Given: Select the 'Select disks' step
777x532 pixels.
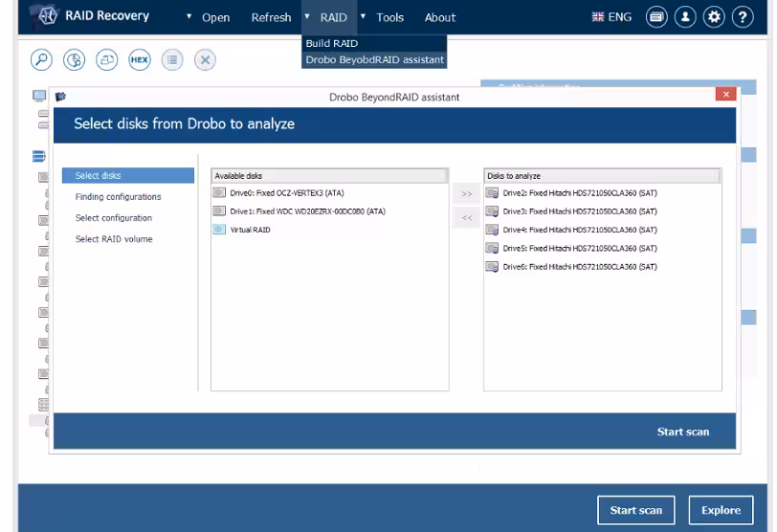Looking at the screenshot, I should pyautogui.click(x=128, y=175).
